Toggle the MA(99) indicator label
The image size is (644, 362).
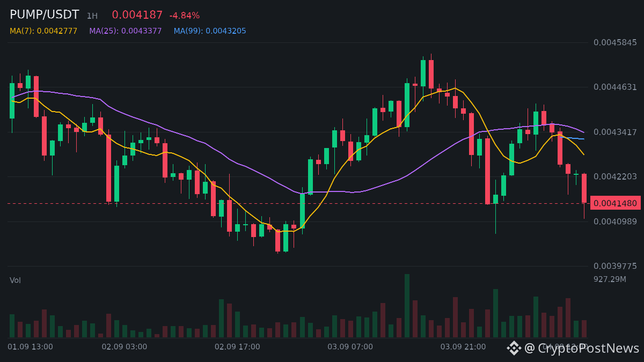[x=210, y=31]
